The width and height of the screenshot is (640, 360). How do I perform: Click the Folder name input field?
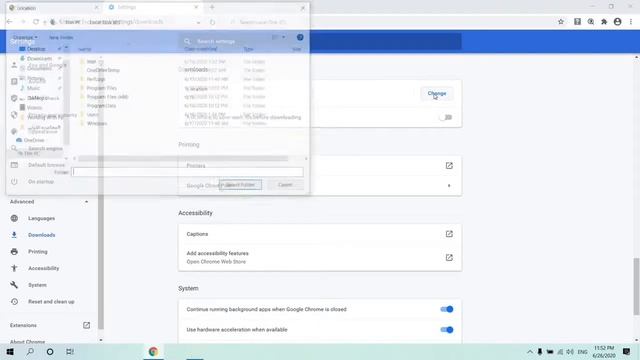coord(188,172)
